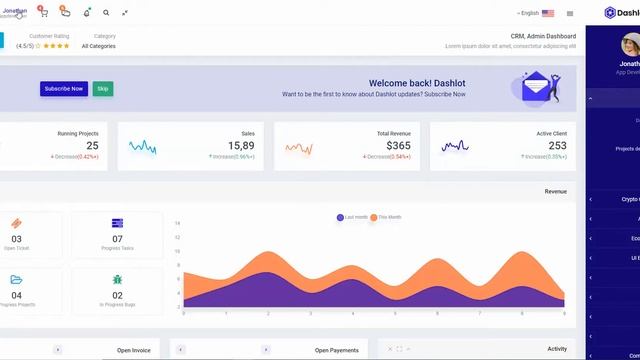Click the Progress Tasks icon

[117, 223]
